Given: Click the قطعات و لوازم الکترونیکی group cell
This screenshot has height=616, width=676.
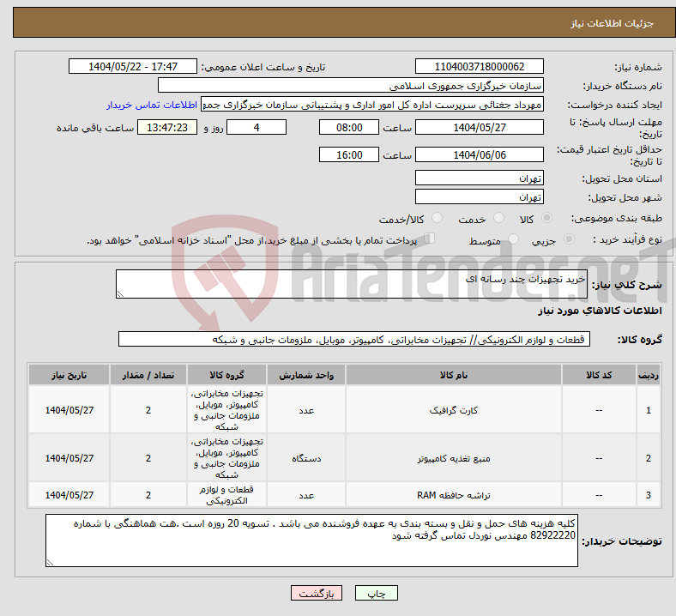Looking at the screenshot, I should pyautogui.click(x=226, y=495).
